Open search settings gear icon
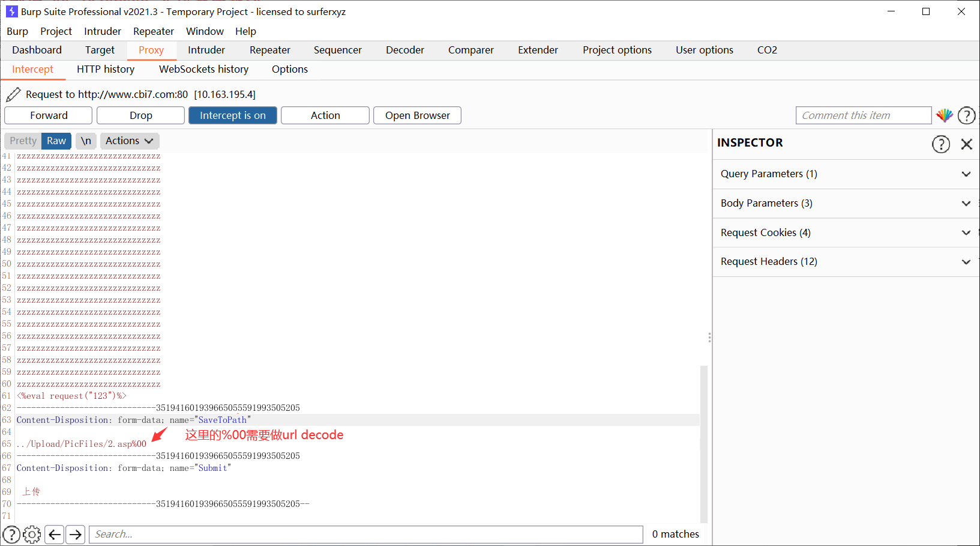The image size is (980, 546). point(32,534)
